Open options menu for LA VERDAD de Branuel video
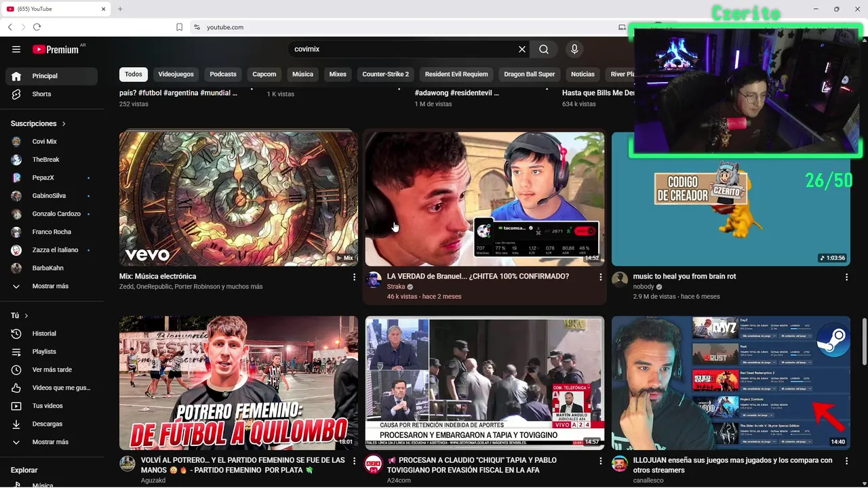868x488 pixels. [600, 277]
